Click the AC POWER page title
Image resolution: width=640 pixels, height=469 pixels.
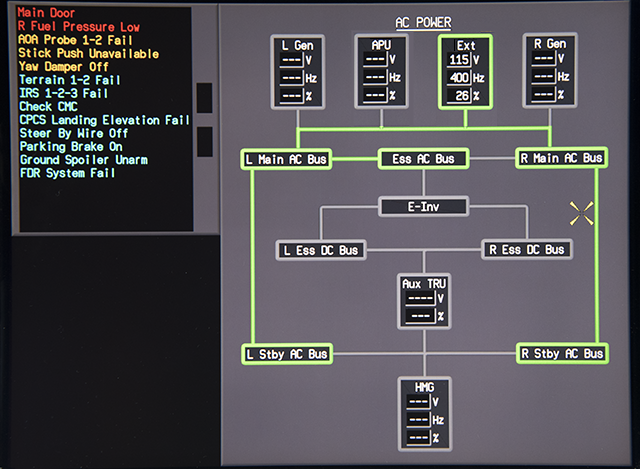pos(423,22)
